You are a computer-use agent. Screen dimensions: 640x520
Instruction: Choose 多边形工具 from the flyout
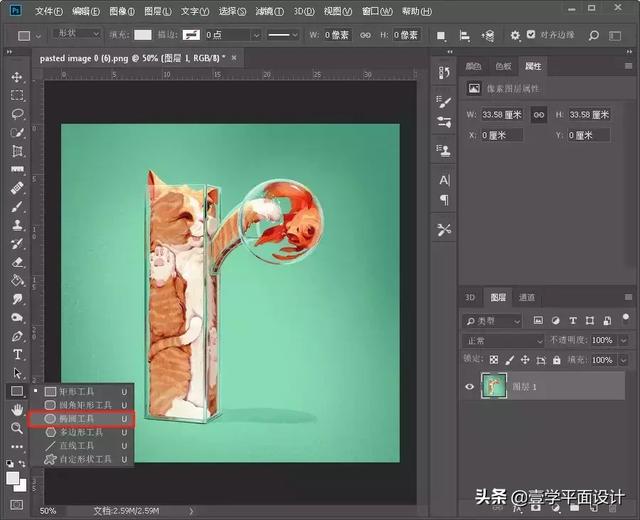pyautogui.click(x=81, y=432)
